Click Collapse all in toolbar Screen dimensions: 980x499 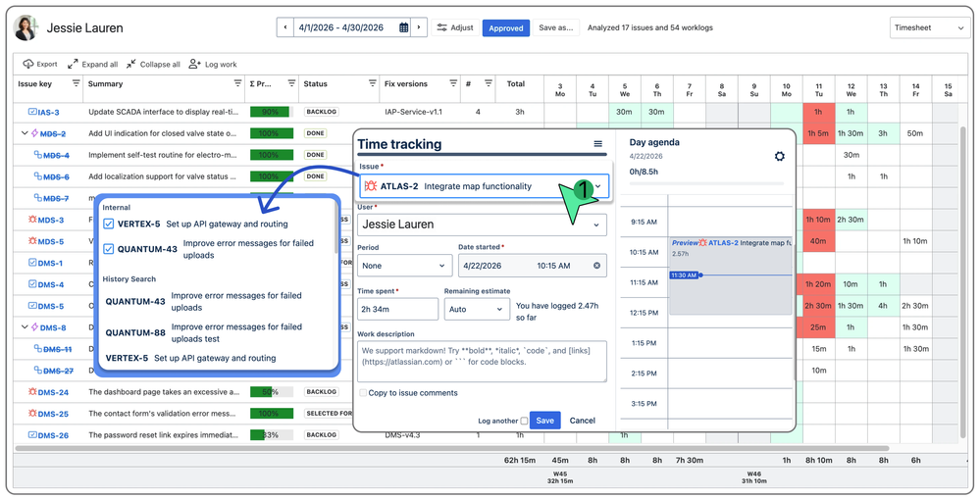coord(153,65)
